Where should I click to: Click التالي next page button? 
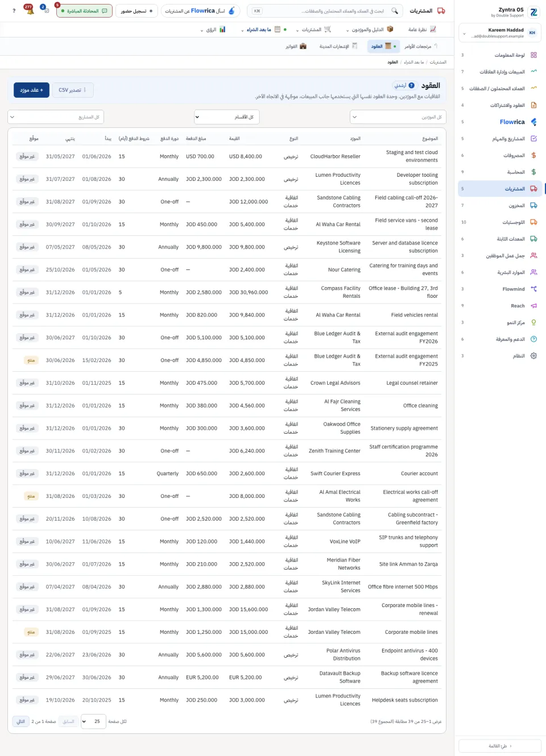[x=20, y=721]
